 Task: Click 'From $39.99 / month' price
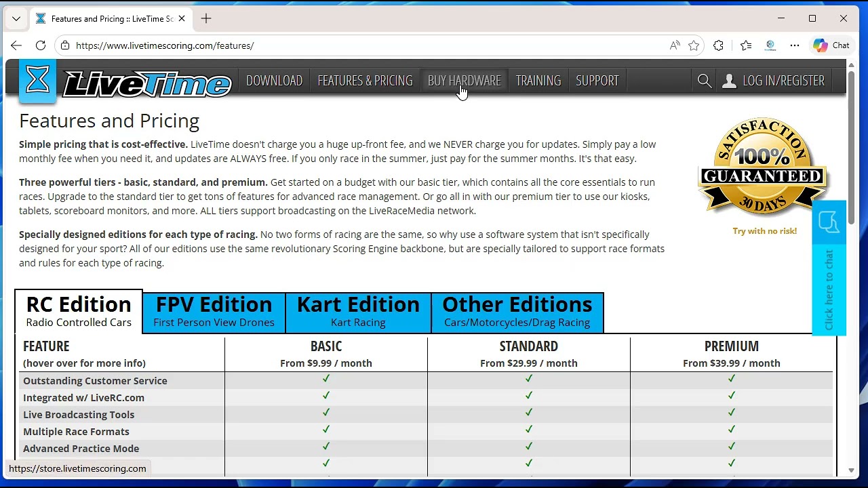pyautogui.click(x=731, y=363)
